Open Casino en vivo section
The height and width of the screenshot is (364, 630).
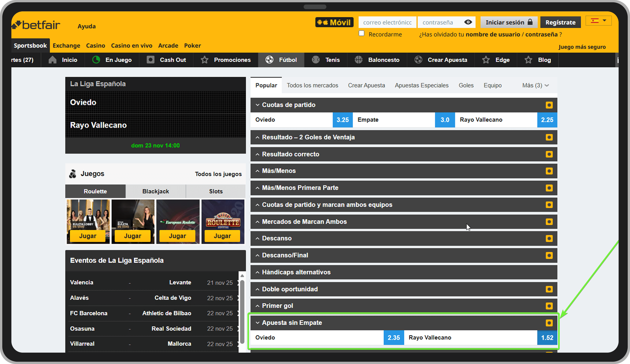pyautogui.click(x=132, y=45)
